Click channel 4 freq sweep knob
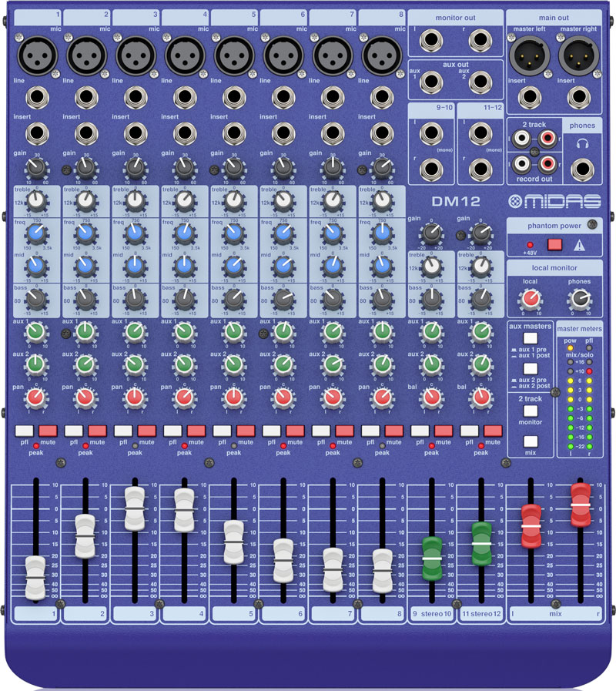 [x=185, y=233]
